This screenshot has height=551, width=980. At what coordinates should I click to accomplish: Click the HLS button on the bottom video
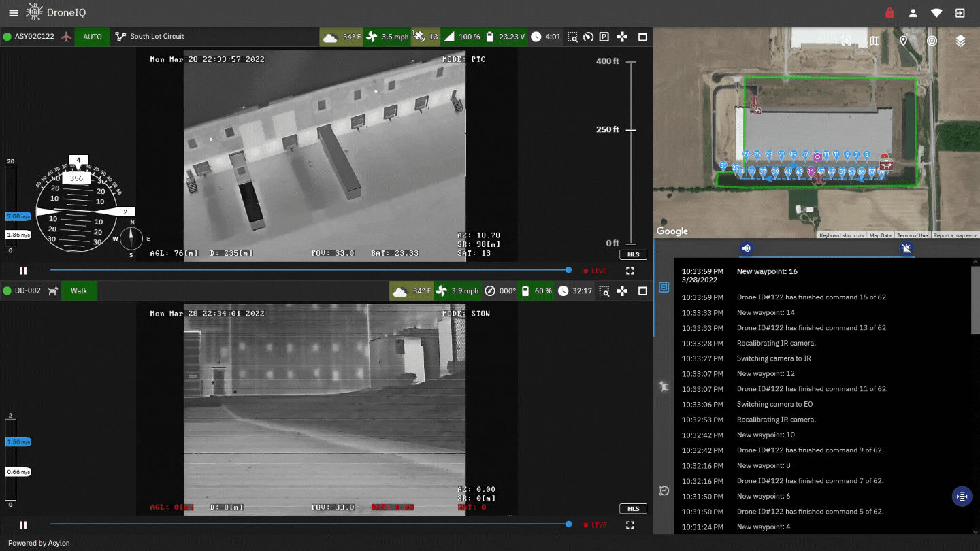pos(633,509)
